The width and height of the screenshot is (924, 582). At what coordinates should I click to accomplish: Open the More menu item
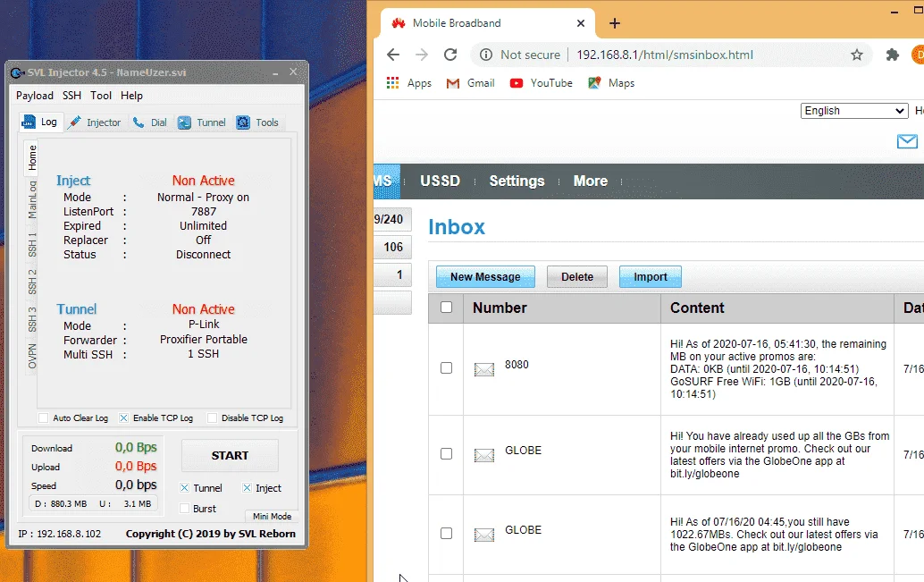tap(591, 181)
